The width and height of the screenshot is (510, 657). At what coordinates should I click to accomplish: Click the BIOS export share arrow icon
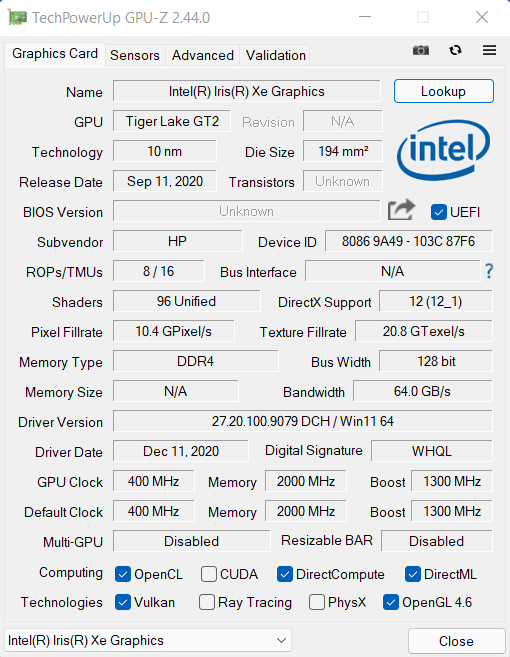click(x=401, y=210)
